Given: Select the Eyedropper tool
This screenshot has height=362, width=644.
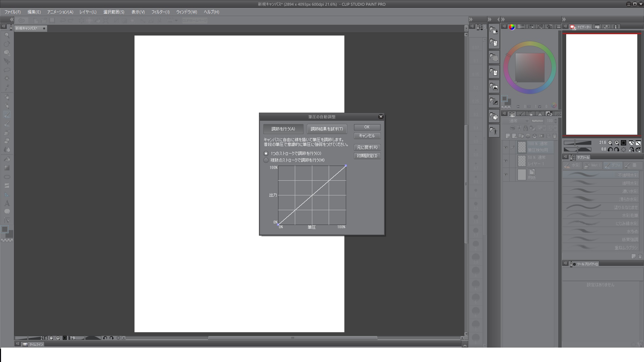Looking at the screenshot, I should 7,87.
